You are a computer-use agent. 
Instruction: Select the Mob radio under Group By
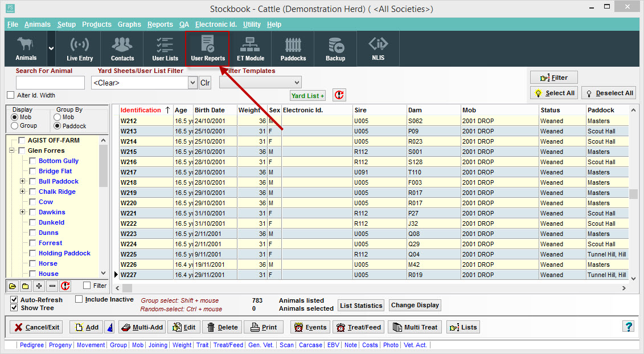point(57,117)
